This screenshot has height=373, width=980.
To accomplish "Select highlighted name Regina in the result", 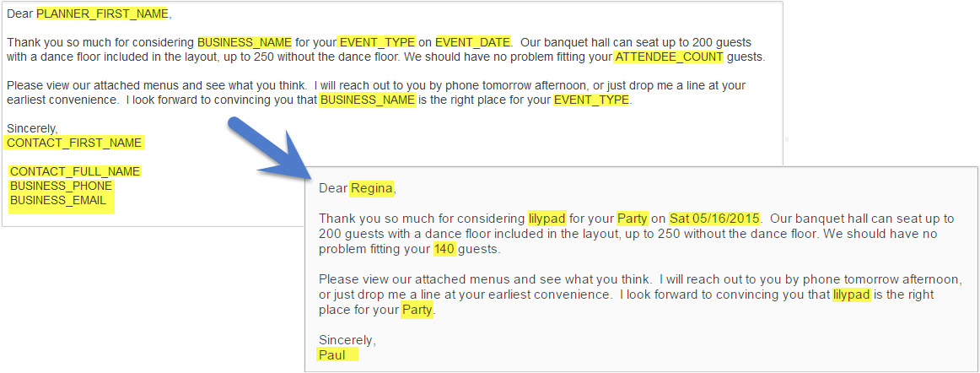I will click(372, 187).
